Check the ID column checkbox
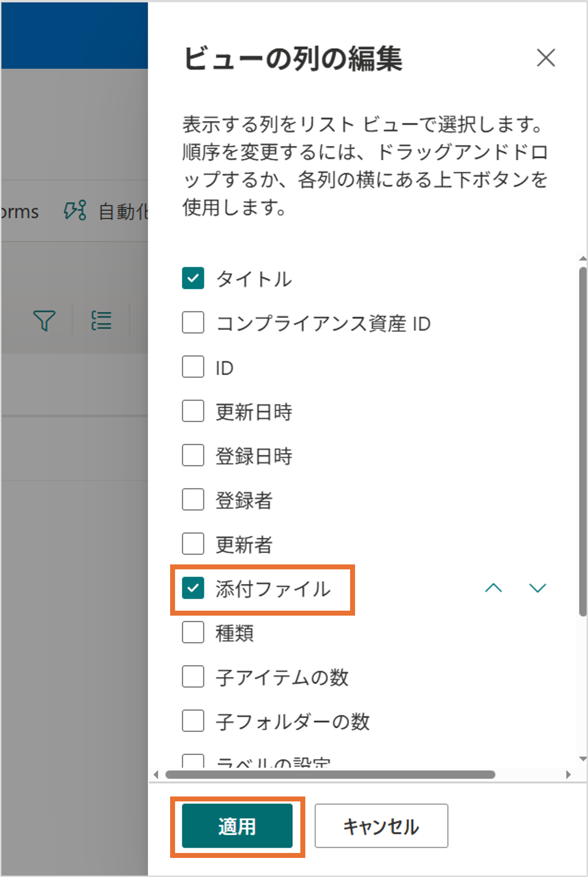588x877 pixels. 193,367
